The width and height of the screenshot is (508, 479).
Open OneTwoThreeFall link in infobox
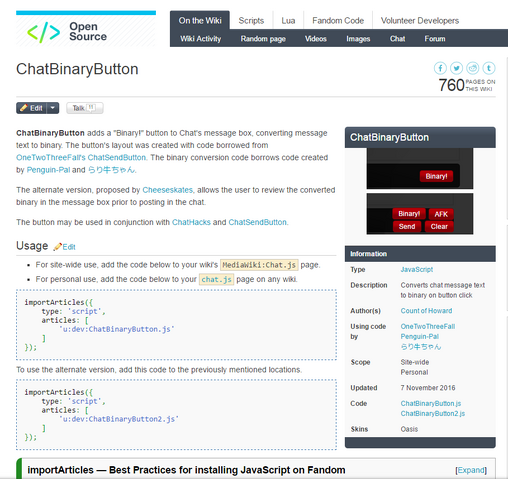click(x=428, y=326)
